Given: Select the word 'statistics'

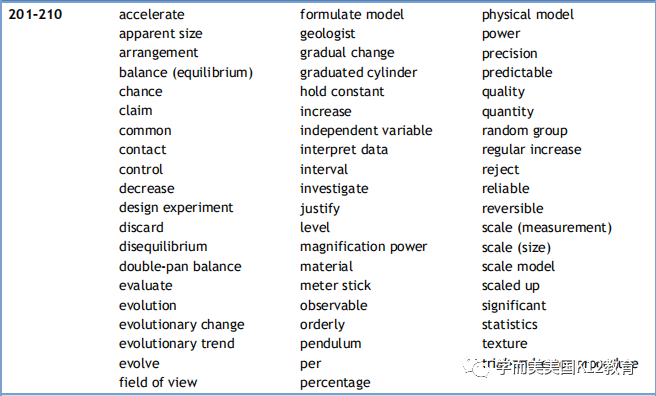Looking at the screenshot, I should [509, 324].
